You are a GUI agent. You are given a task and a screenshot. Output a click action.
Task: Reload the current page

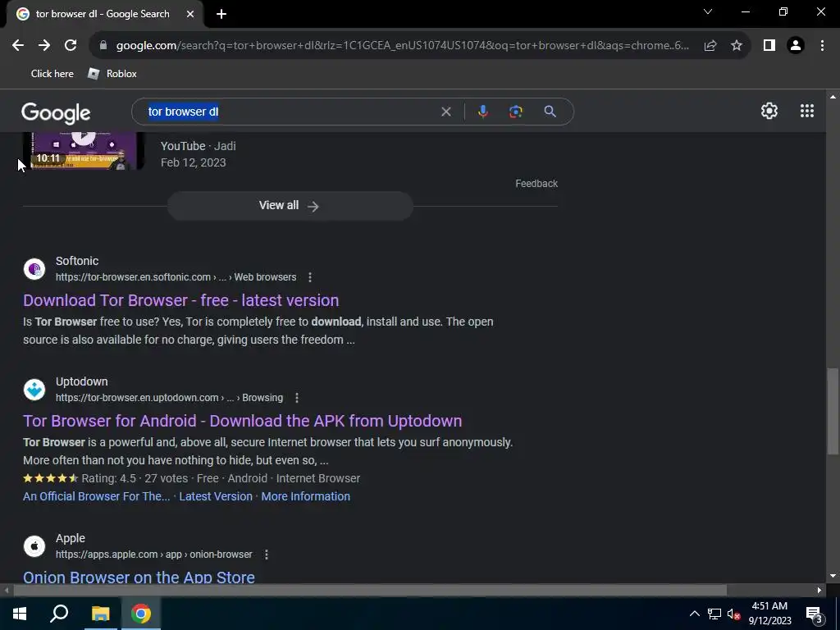71,46
